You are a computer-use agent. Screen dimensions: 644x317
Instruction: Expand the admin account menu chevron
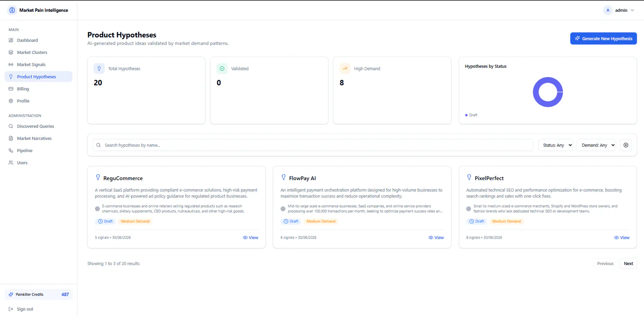click(x=632, y=10)
